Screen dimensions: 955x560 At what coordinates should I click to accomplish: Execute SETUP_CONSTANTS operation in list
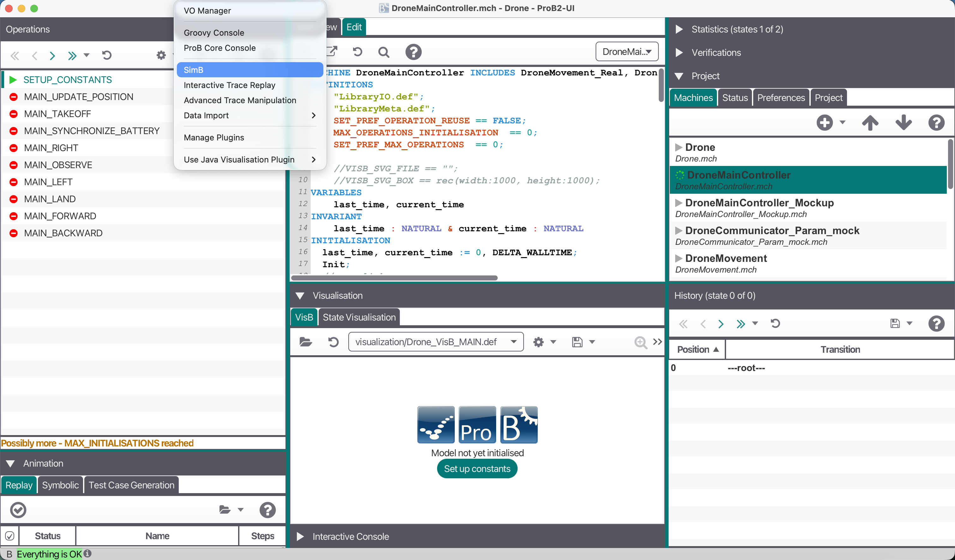pos(68,80)
